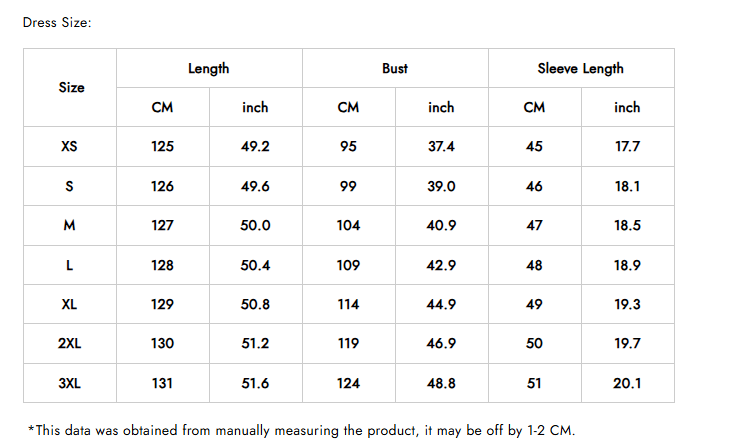Click the XS size row label
This screenshot has width=752, height=448.
(x=69, y=147)
